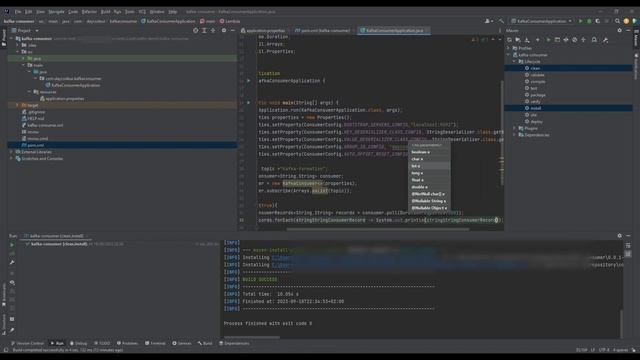Open Project view selector dropdown
Viewport: 640px width, 360px height.
(x=25, y=31)
